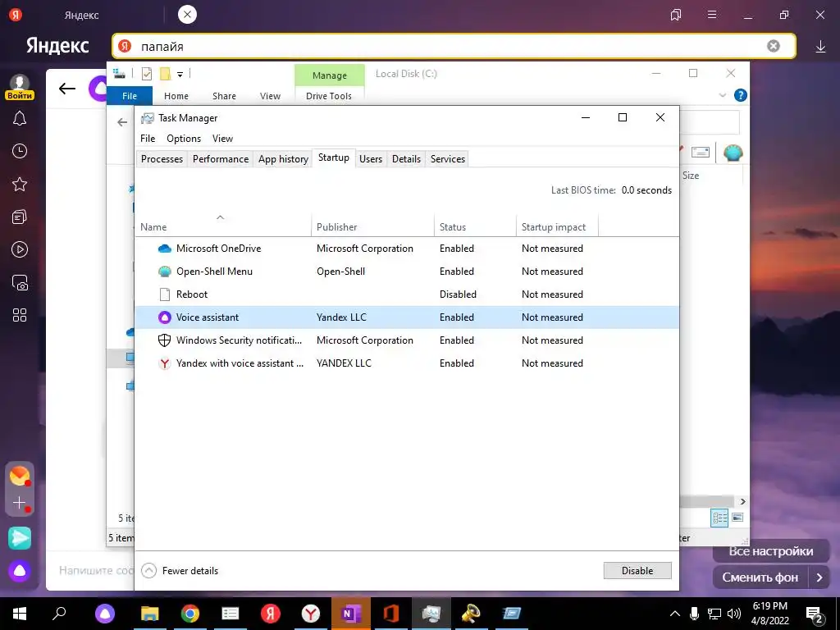Viewport: 840px width, 630px height.
Task: Open Yandex notifications bell icon
Action: [x=20, y=118]
